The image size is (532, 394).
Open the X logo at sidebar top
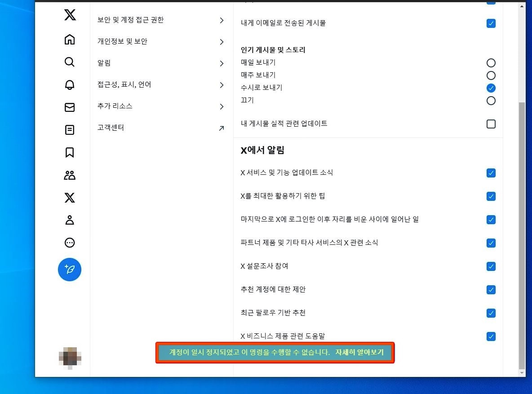point(70,14)
